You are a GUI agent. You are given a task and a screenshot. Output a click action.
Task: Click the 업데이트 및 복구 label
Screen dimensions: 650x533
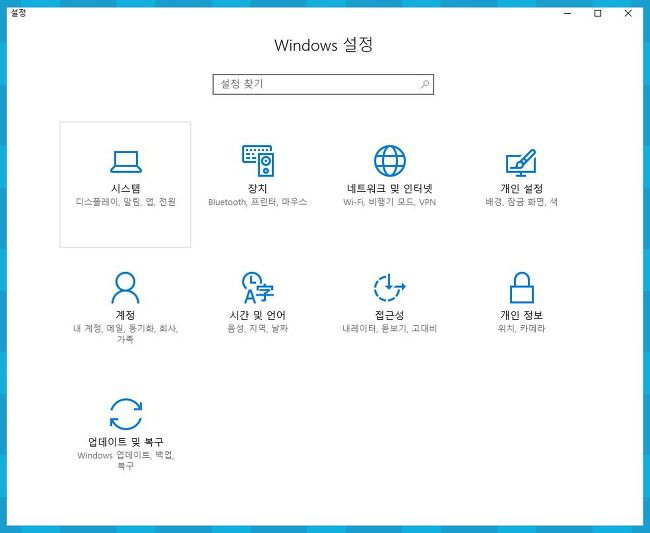pos(126,441)
